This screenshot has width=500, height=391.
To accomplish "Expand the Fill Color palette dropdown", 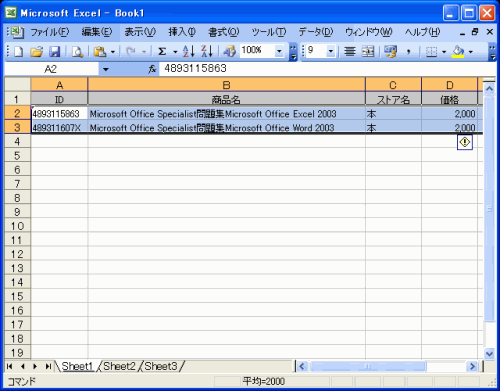I will (471, 52).
